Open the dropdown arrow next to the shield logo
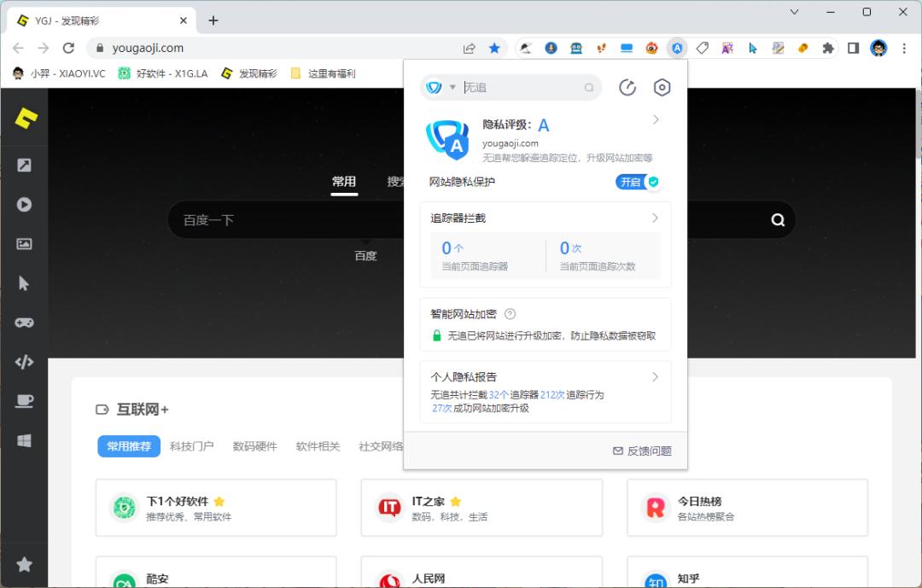Screen dimensions: 922x588 pyautogui.click(x=453, y=86)
